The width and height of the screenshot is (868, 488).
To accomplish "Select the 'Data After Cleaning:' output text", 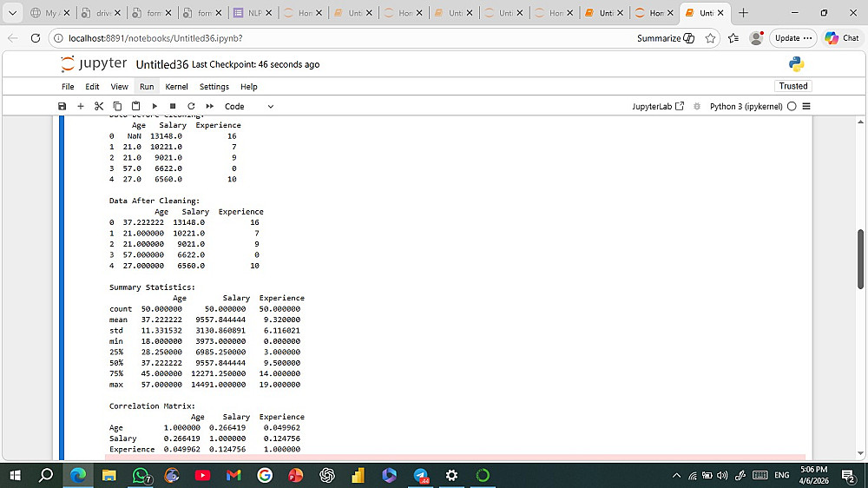I will (154, 201).
